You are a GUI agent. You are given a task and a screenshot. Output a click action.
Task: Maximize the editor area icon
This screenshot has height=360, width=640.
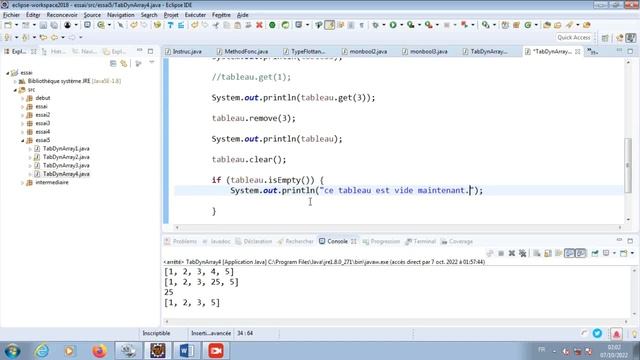click(x=630, y=51)
